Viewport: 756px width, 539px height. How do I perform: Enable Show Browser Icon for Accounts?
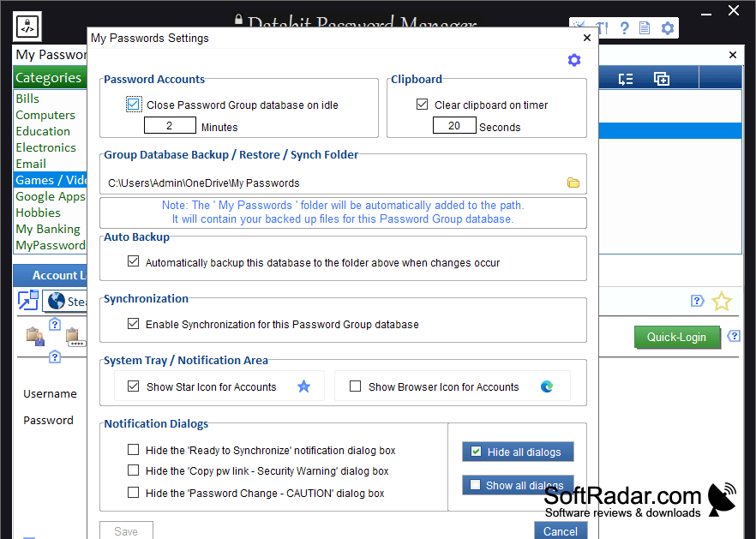tap(356, 386)
